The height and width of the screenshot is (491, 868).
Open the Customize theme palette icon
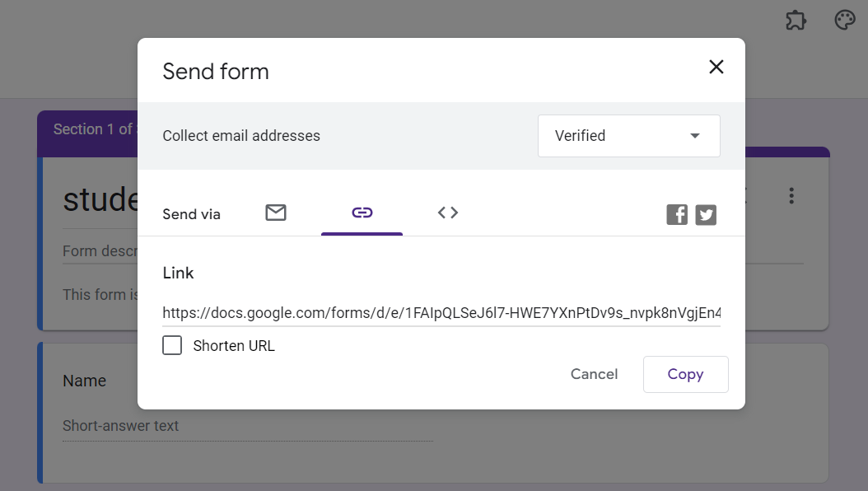tap(845, 21)
